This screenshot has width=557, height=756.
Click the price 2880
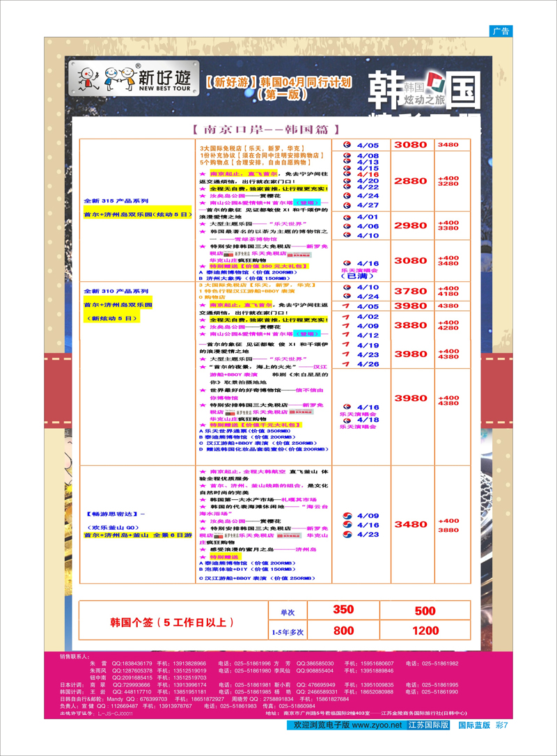410,181
